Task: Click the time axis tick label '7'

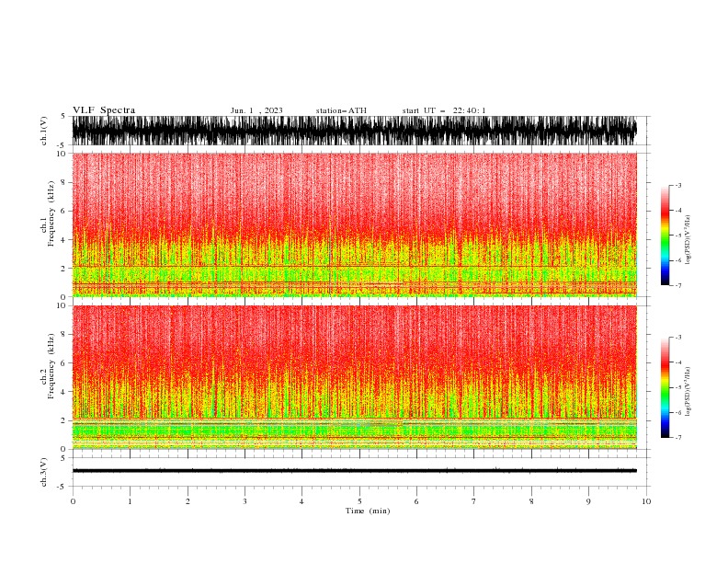Action: click(474, 501)
